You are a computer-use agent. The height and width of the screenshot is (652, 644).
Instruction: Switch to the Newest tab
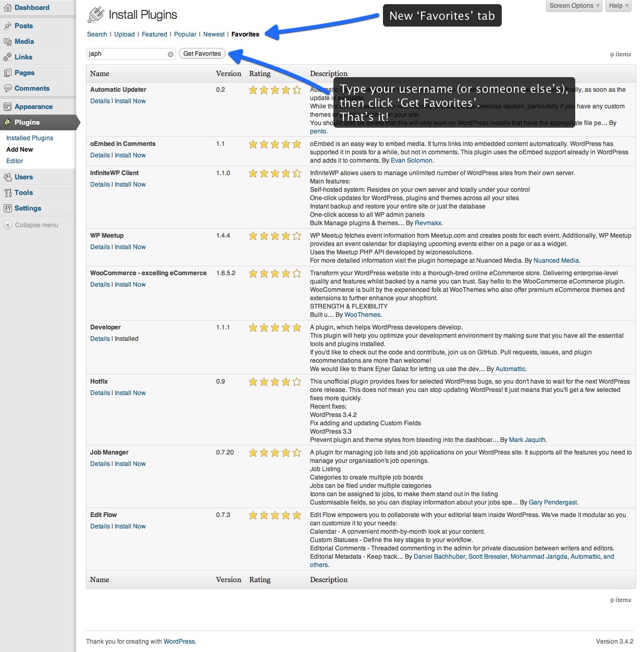(214, 34)
